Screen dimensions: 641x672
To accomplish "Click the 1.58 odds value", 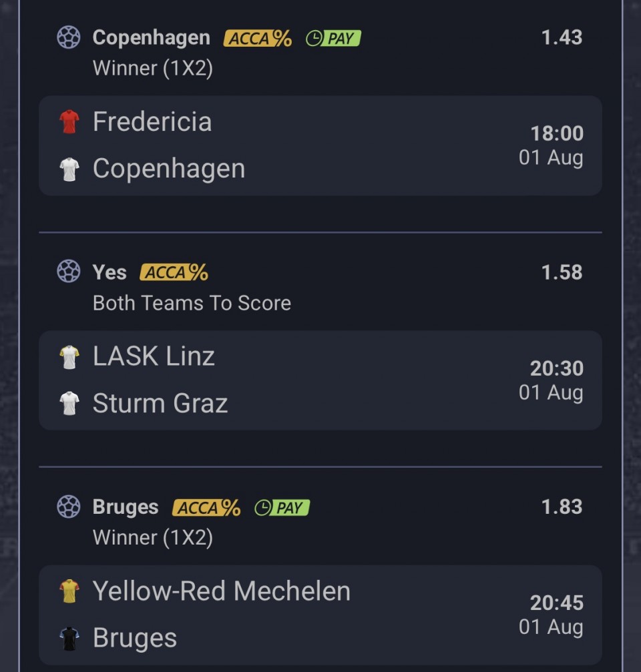I will (562, 272).
